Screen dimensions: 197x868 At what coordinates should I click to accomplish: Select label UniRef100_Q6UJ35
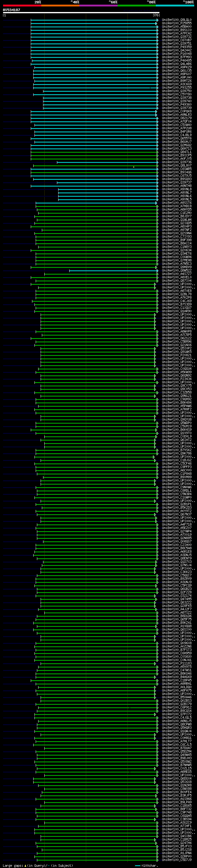coord(177,71)
